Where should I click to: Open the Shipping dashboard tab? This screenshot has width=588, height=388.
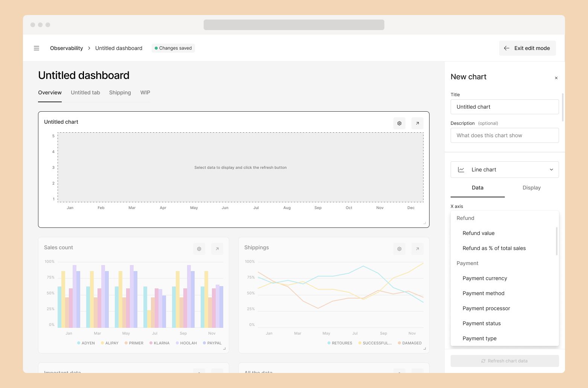point(120,92)
